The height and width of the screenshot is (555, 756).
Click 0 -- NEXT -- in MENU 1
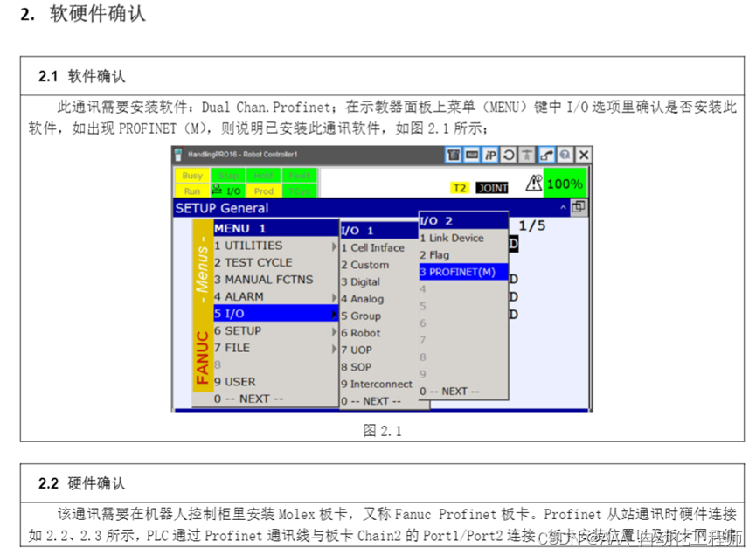coord(275,399)
